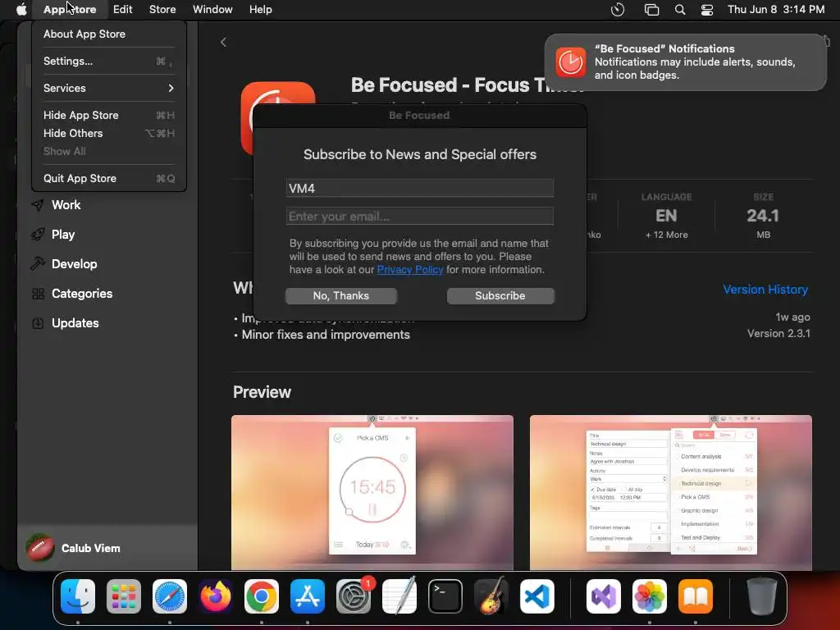840x630 pixels.
Task: Choose Hide Others menu item
Action: coord(109,134)
